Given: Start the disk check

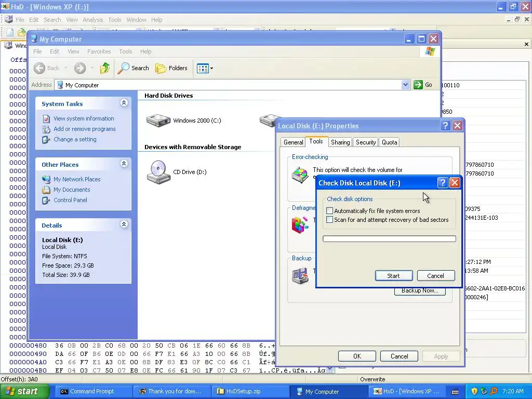Looking at the screenshot, I should (394, 276).
